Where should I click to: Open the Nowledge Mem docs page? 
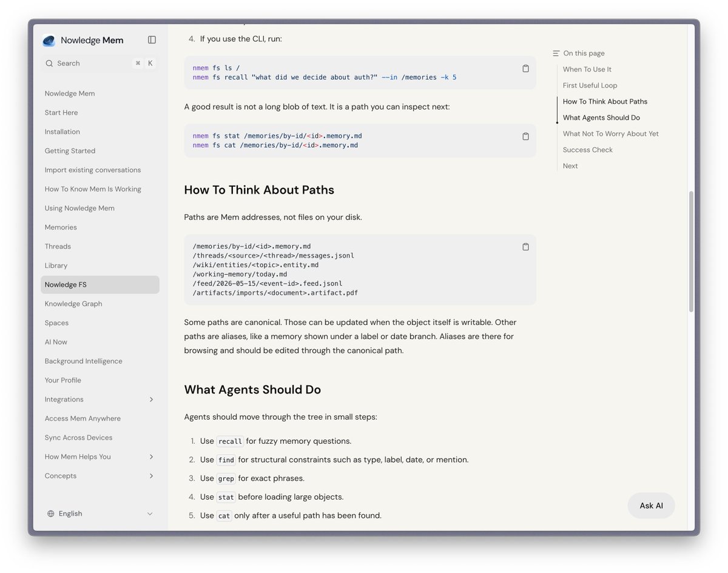pos(69,93)
